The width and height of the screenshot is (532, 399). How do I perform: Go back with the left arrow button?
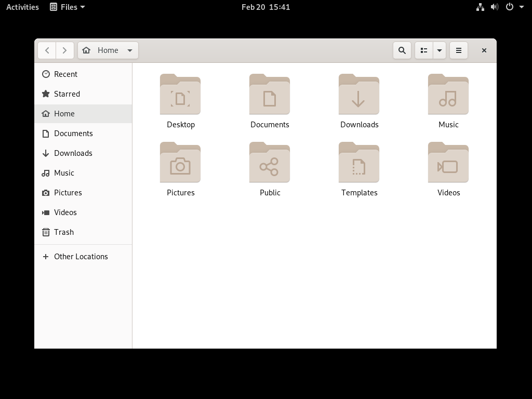point(47,50)
